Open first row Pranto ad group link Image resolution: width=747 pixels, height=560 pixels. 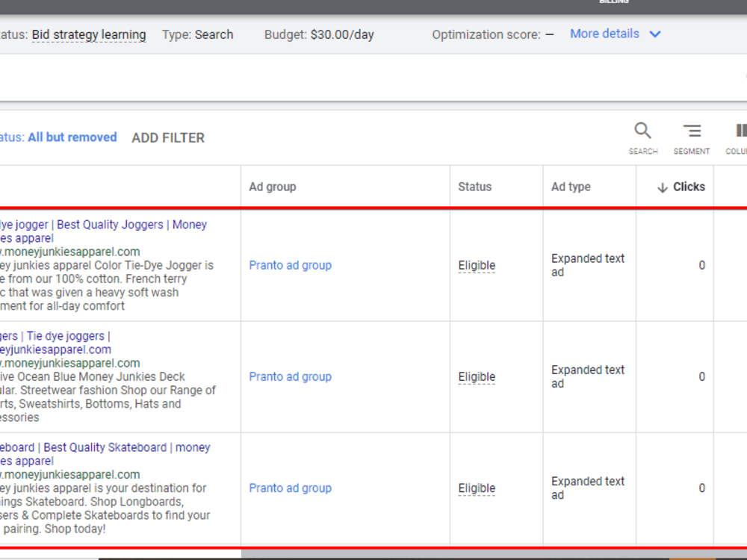click(x=290, y=265)
